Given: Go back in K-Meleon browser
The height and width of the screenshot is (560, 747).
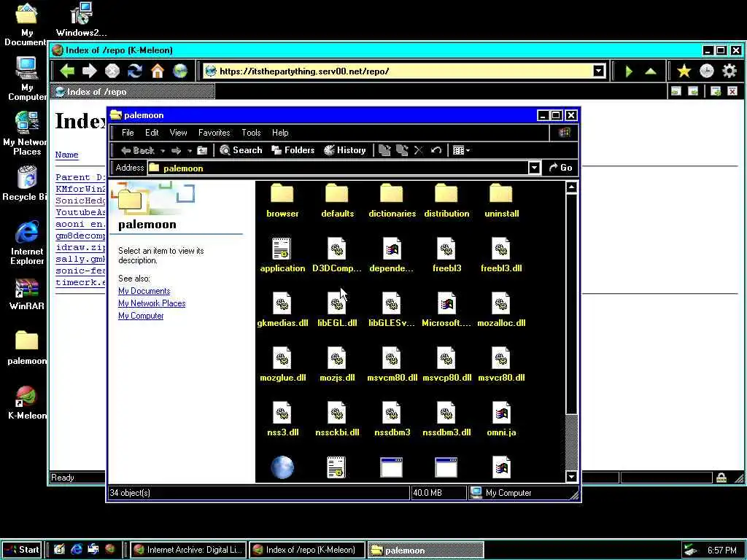Looking at the screenshot, I should (x=67, y=71).
